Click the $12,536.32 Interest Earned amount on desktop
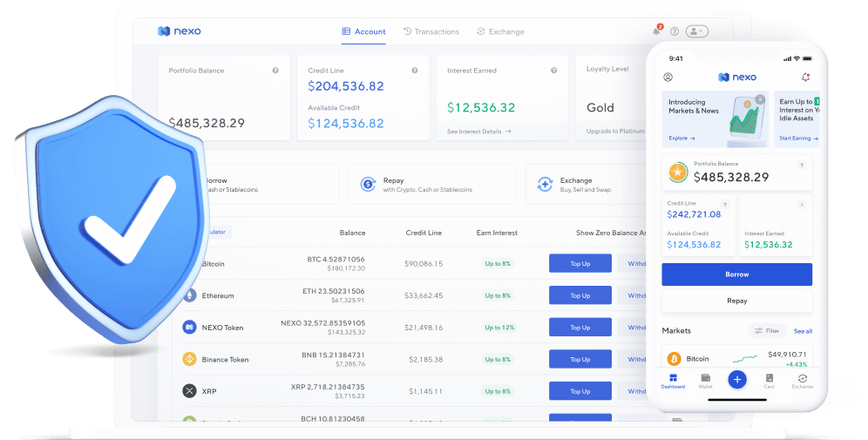Viewport: 868px width, 440px height. [481, 107]
